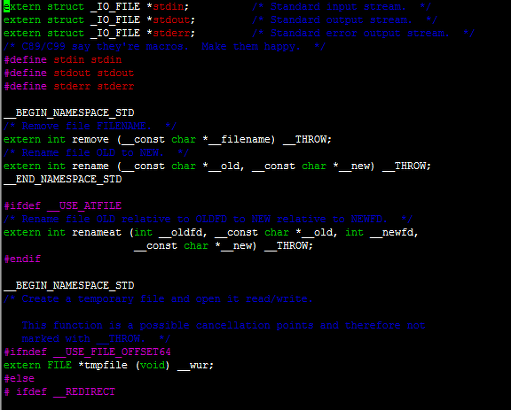Click the '__THROW;' after rename's parameters
The width and height of the screenshot is (511, 410).
click(x=406, y=166)
